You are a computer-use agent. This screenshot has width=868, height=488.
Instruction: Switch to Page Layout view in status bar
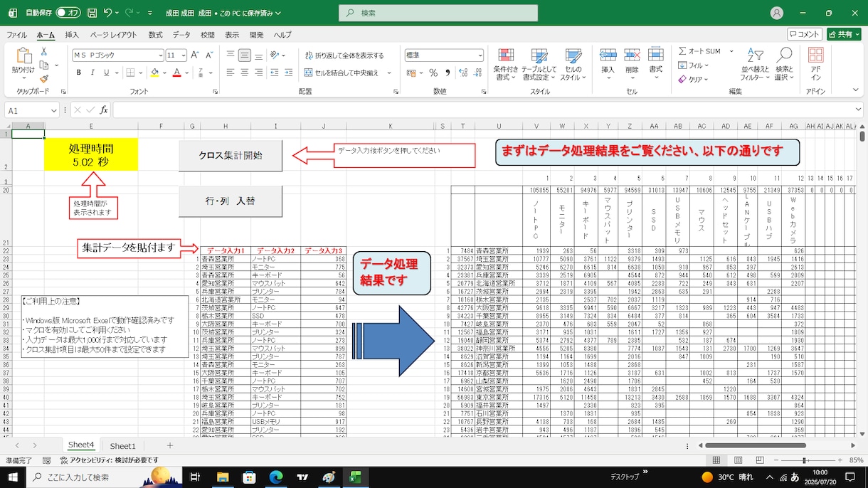tap(739, 460)
